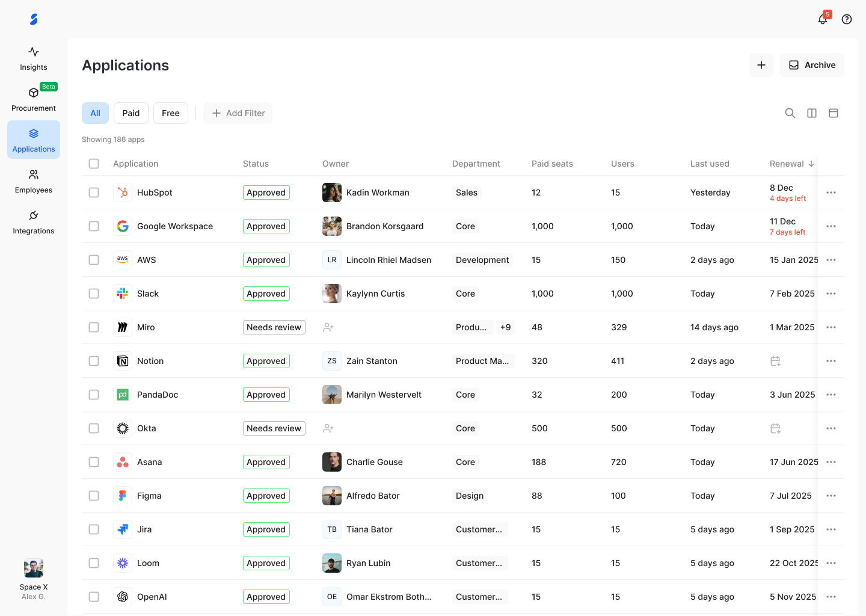Assign an owner to Miro
Image resolution: width=866 pixels, height=616 pixels.
[x=328, y=327]
